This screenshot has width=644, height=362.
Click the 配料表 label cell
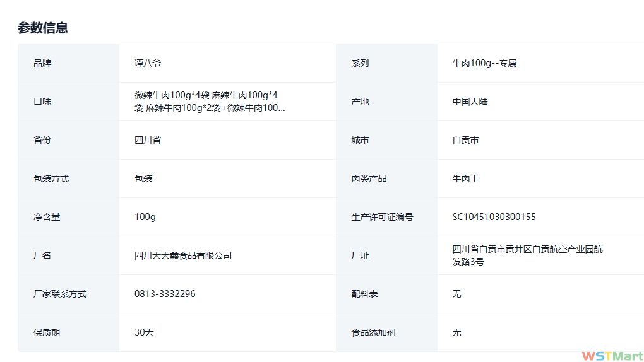364,294
